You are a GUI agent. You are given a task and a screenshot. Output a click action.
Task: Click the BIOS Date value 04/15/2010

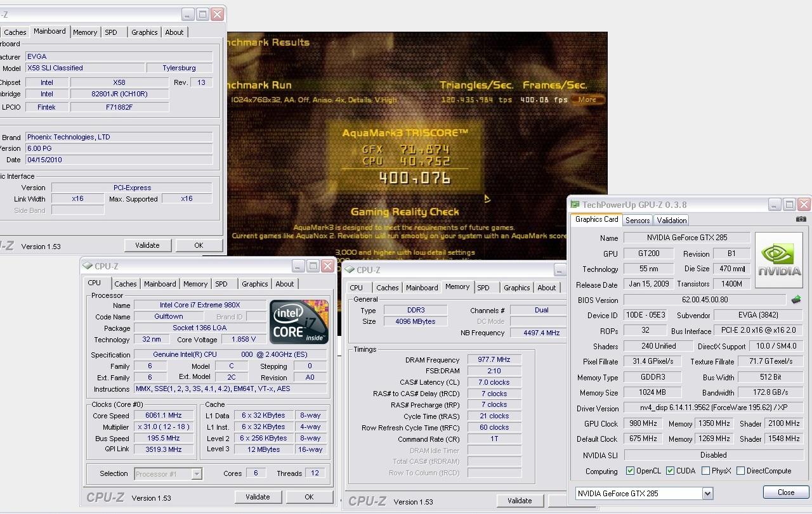(x=119, y=160)
